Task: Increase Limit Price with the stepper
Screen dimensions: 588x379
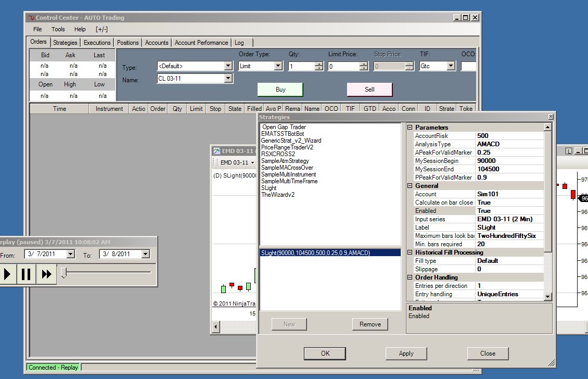Action: pyautogui.click(x=363, y=64)
